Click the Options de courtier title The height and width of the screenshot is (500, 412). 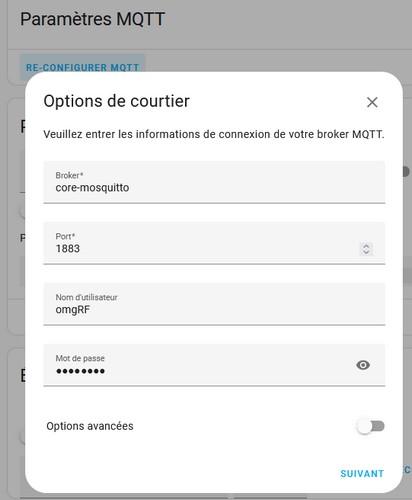[x=116, y=101]
